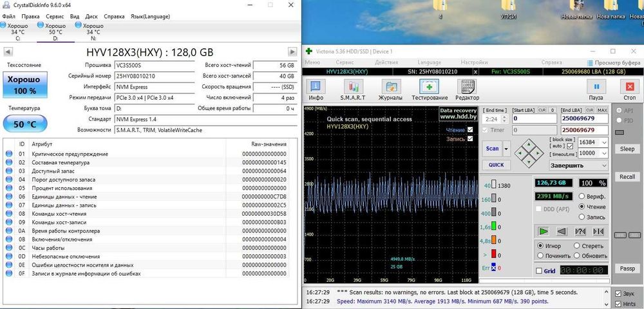The width and height of the screenshot is (644, 309).
Task: Click the Recall button
Action: pos(627,177)
